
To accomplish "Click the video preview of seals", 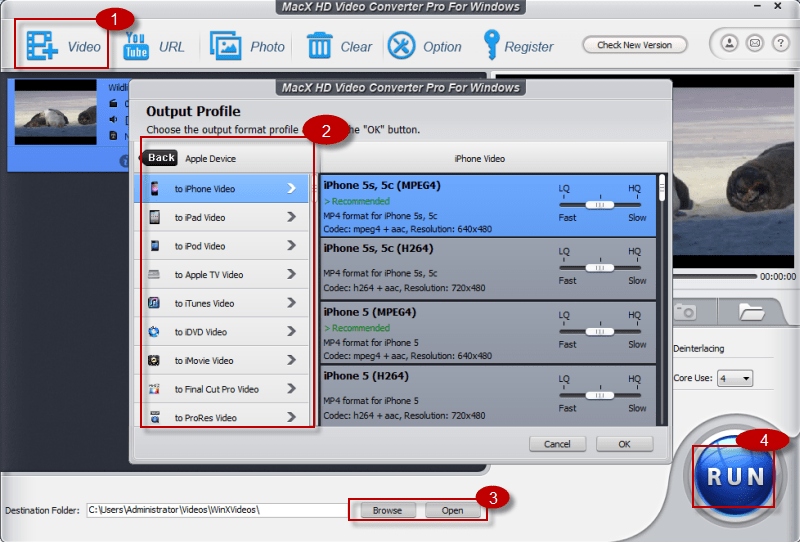I will pos(733,171).
